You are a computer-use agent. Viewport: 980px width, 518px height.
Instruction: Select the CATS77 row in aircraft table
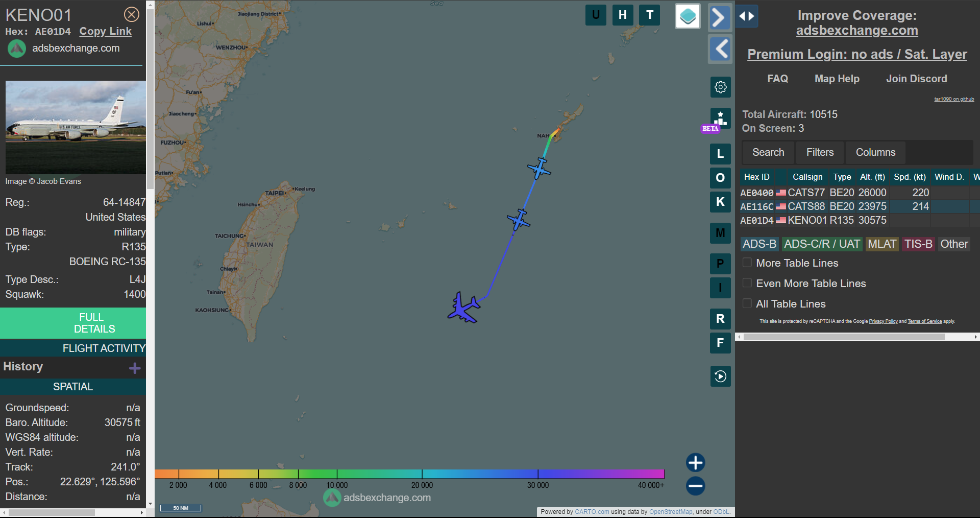coord(860,193)
